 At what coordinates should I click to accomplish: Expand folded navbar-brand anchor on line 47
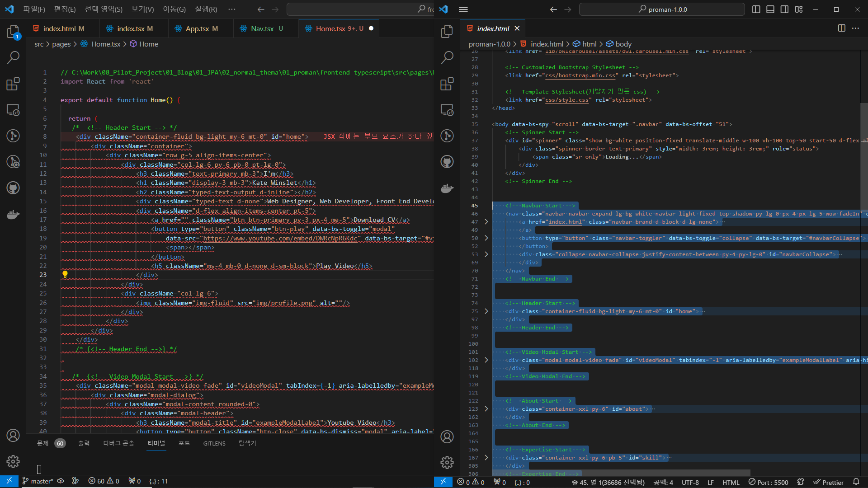(x=486, y=222)
